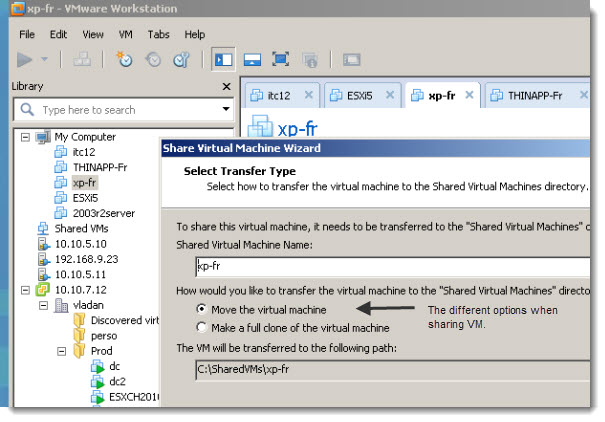This screenshot has height=422, width=605.
Task: Click the Share Virtual Machine Wizard title bar
Action: 375,148
